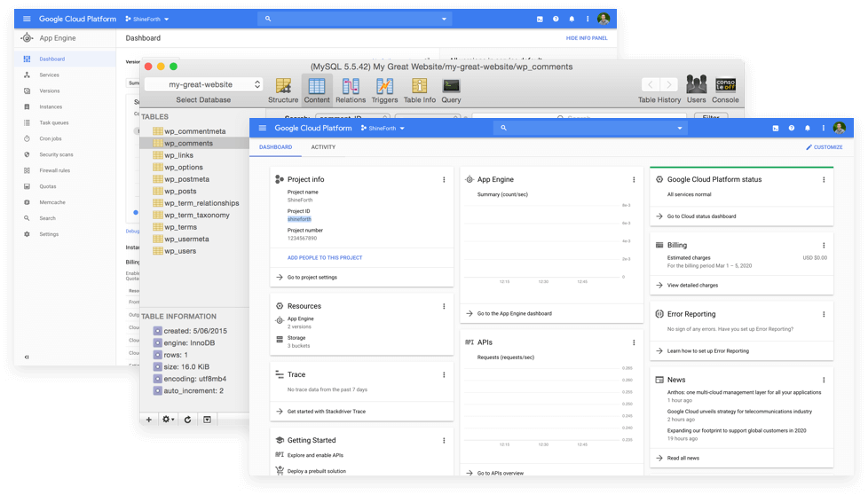
Task: Open my-great-website database dropdown
Action: point(203,84)
